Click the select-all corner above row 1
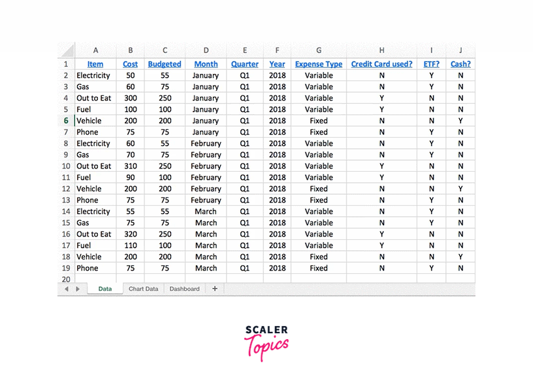This screenshot has height=392, width=533. [x=65, y=50]
